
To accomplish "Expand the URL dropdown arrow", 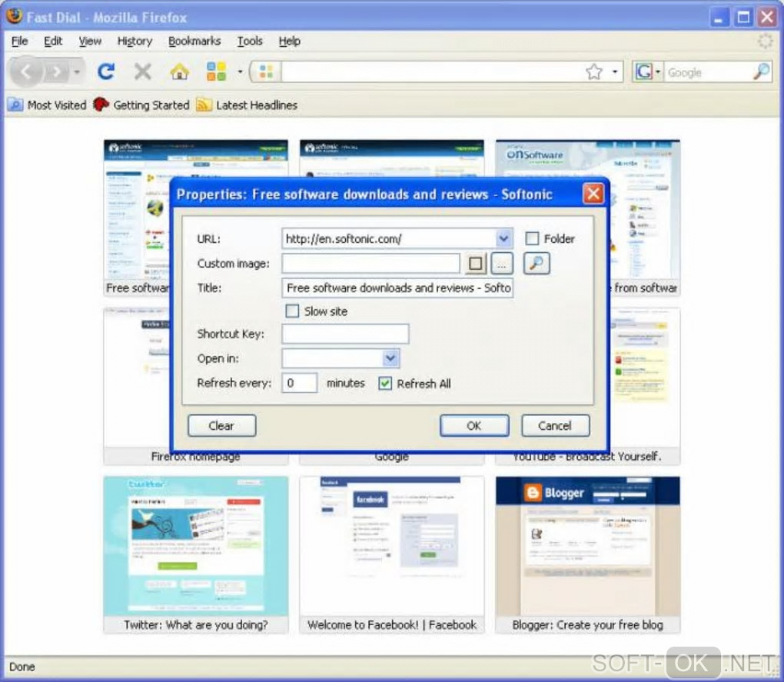I will point(504,238).
